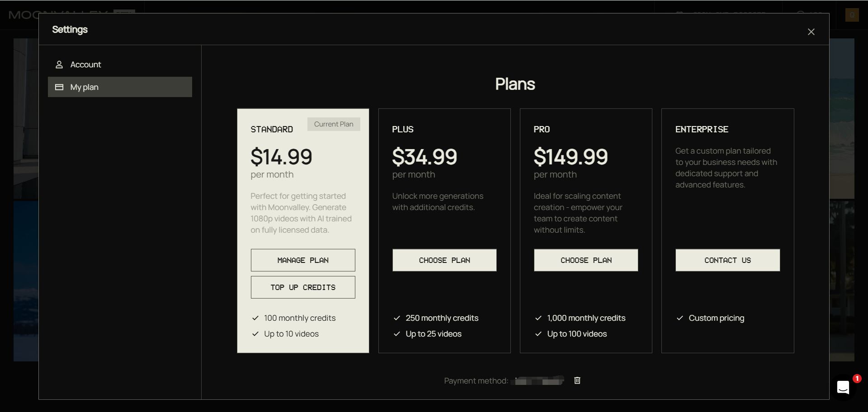This screenshot has height=412, width=868.
Task: Delete payment method via trash icon
Action: (x=577, y=380)
